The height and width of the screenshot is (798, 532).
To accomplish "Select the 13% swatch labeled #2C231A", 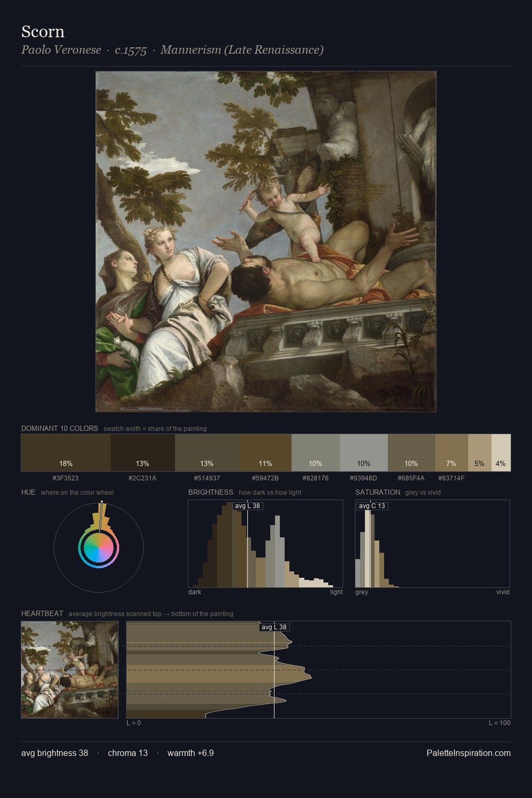I will 143,453.
